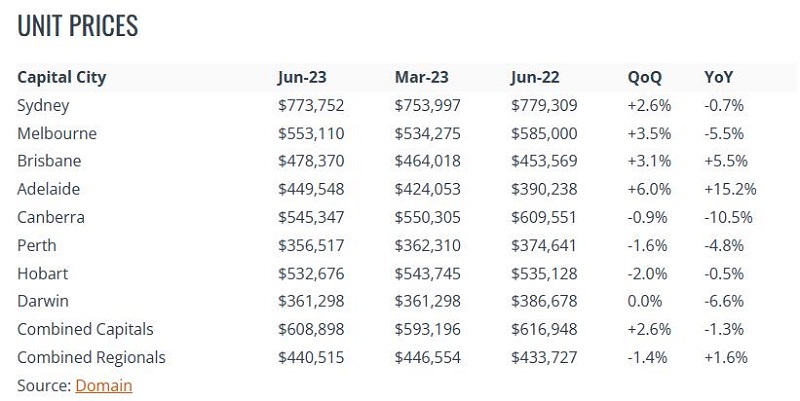This screenshot has width=800, height=401.
Task: Select Sydney's $779,309 Jun-22 price
Action: pyautogui.click(x=544, y=106)
